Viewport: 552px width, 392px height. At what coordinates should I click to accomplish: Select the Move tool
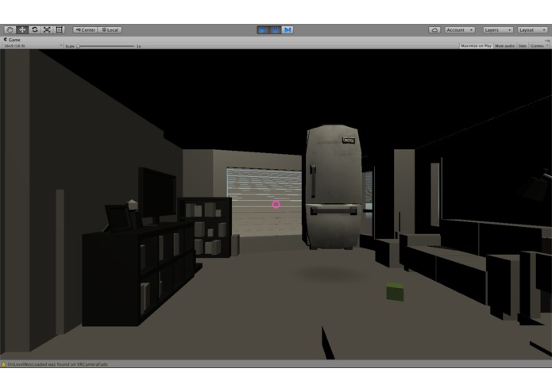point(22,30)
